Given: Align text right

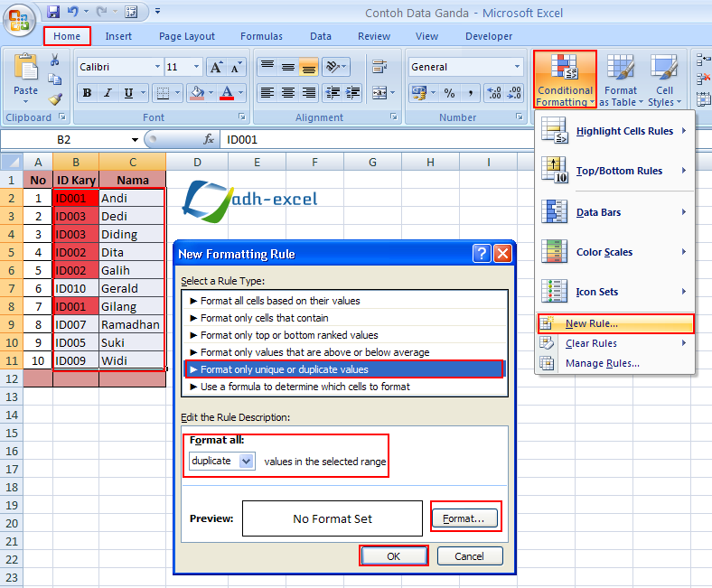Looking at the screenshot, I should (x=309, y=93).
